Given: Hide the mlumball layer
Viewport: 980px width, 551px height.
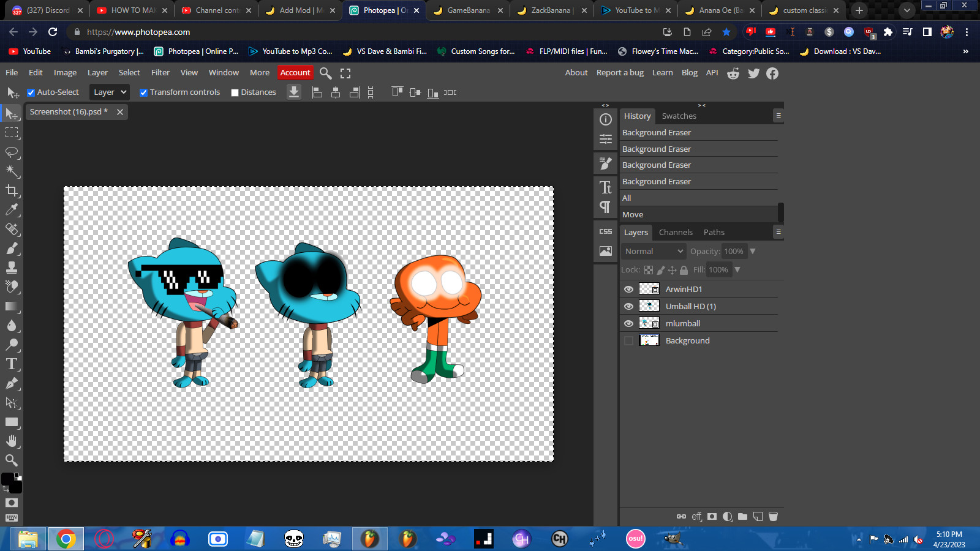Looking at the screenshot, I should 628,323.
